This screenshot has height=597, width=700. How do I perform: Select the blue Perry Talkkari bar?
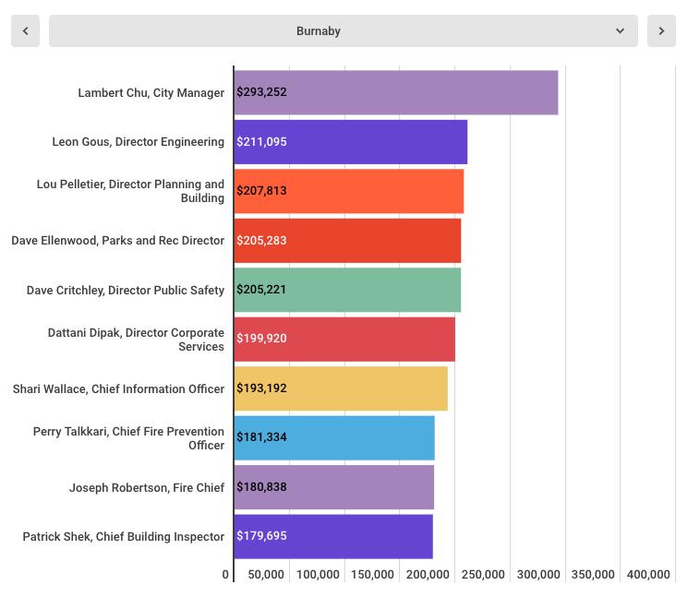(x=334, y=437)
